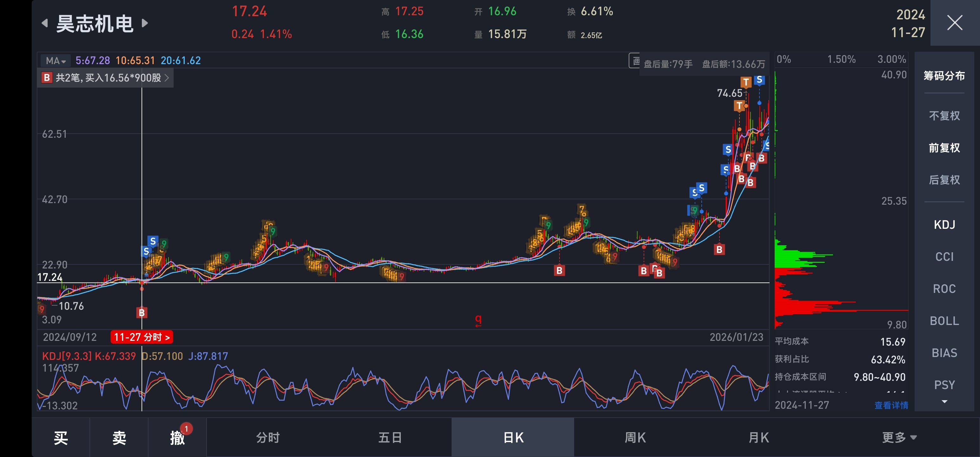
Task: Go to the previous stock with the left arrow
Action: pyautogui.click(x=45, y=23)
